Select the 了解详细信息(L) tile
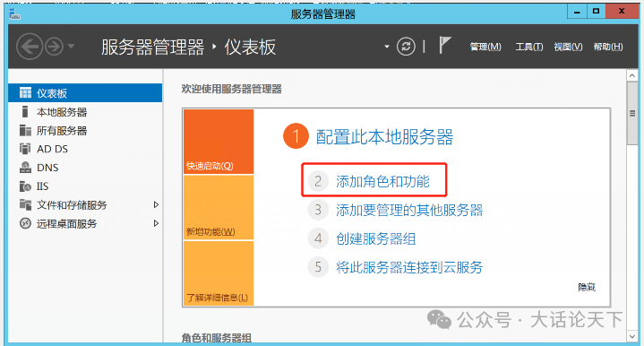Image resolution: width=644 pixels, height=346 pixels. click(x=219, y=273)
